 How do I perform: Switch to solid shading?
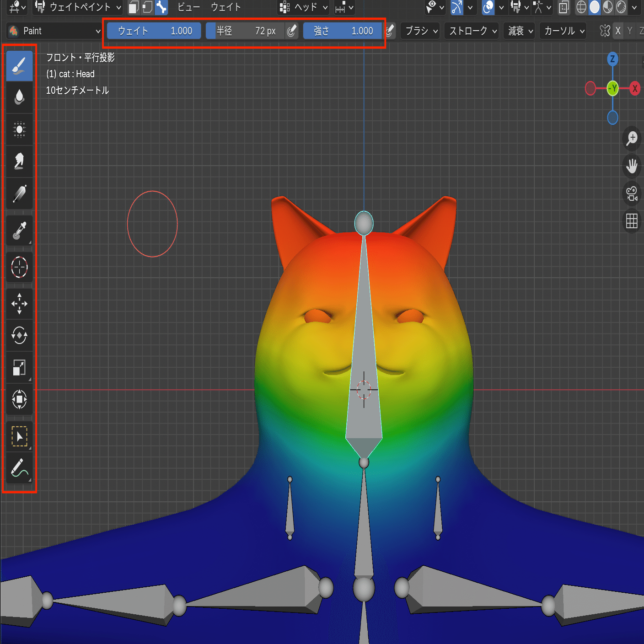(x=594, y=7)
